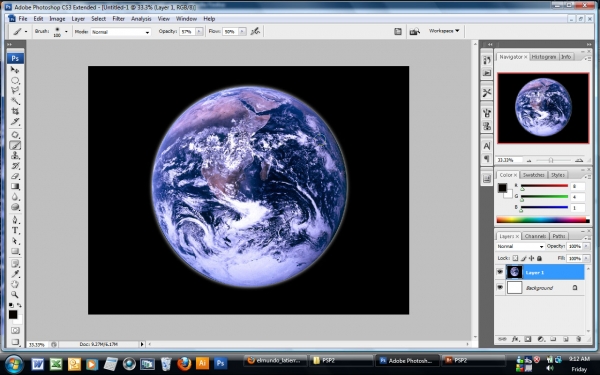The image size is (600, 375).
Task: Select the Rectangle shape tool
Action: pyautogui.click(x=15, y=251)
